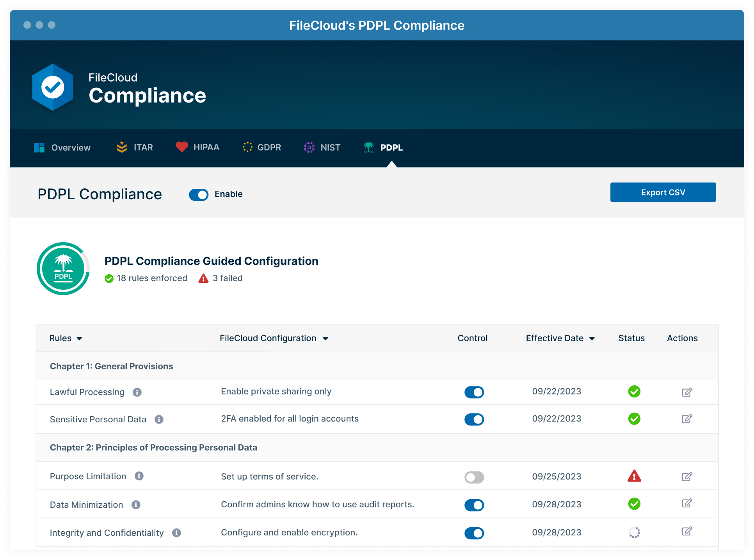754x560 pixels.
Task: Disable the Sensitive Personal Data control toggle
Action: point(474,420)
